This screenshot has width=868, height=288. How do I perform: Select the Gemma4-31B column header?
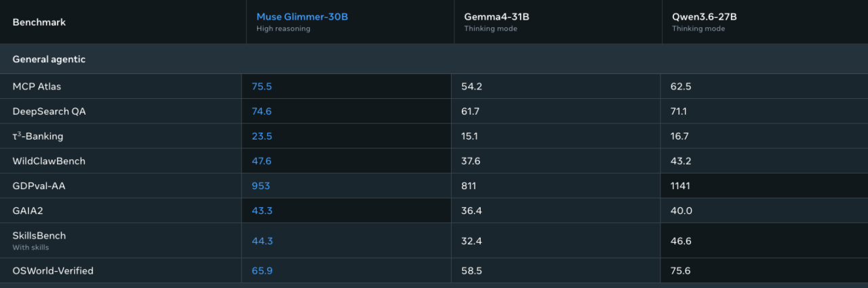point(496,17)
